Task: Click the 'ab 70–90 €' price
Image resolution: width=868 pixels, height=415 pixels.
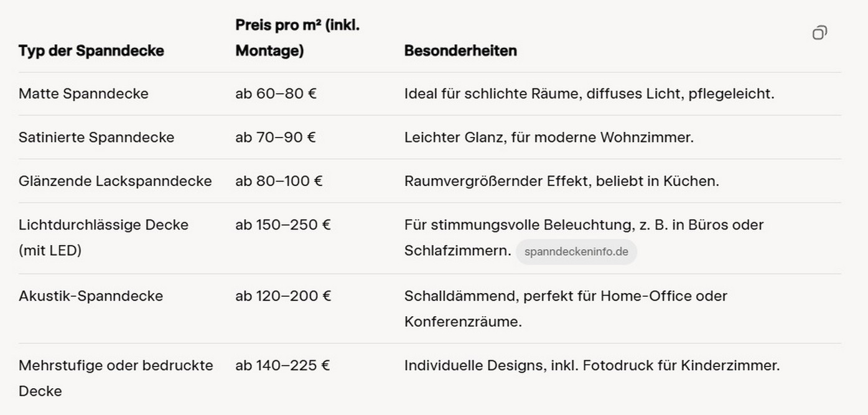Action: coord(276,138)
